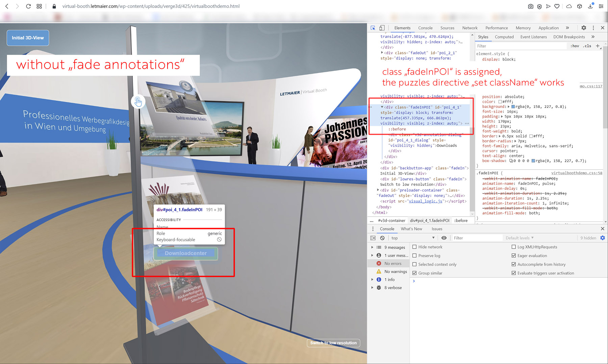608x364 pixels.
Task: Toggle the .cls class editor button
Action: click(x=587, y=46)
